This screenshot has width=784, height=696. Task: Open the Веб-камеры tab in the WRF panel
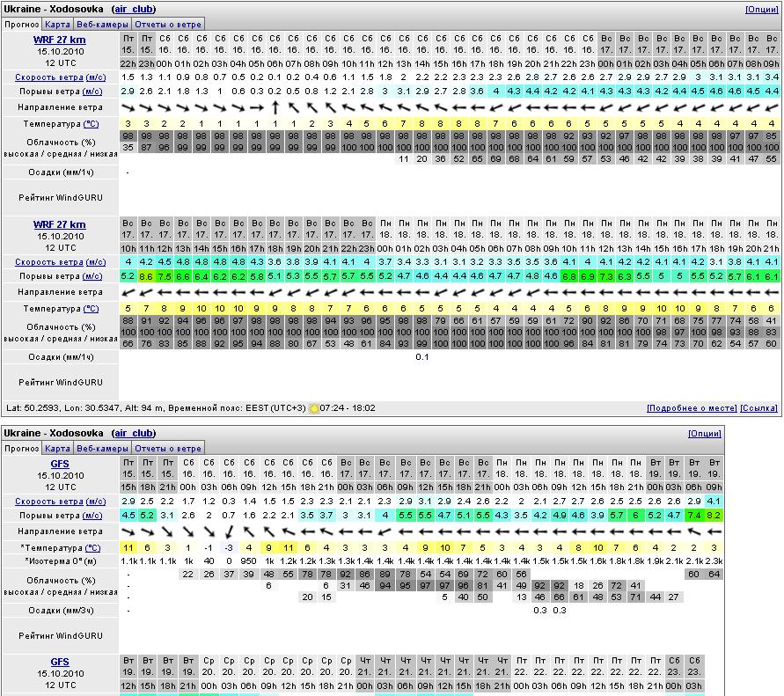pos(101,25)
